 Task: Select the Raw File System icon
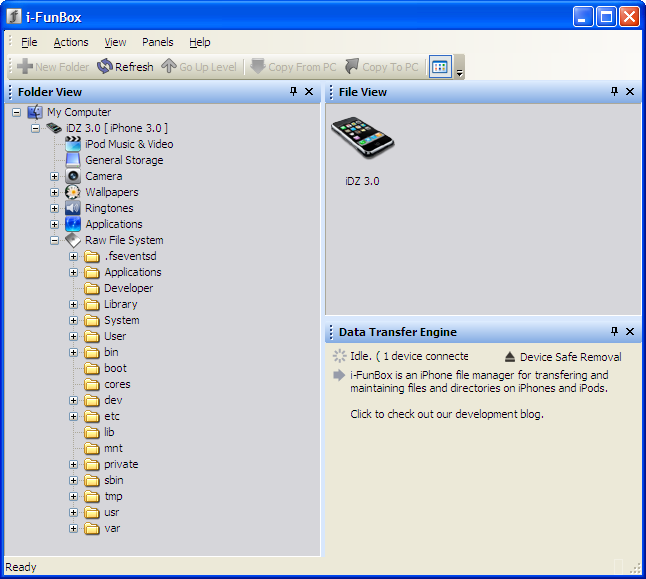73,240
